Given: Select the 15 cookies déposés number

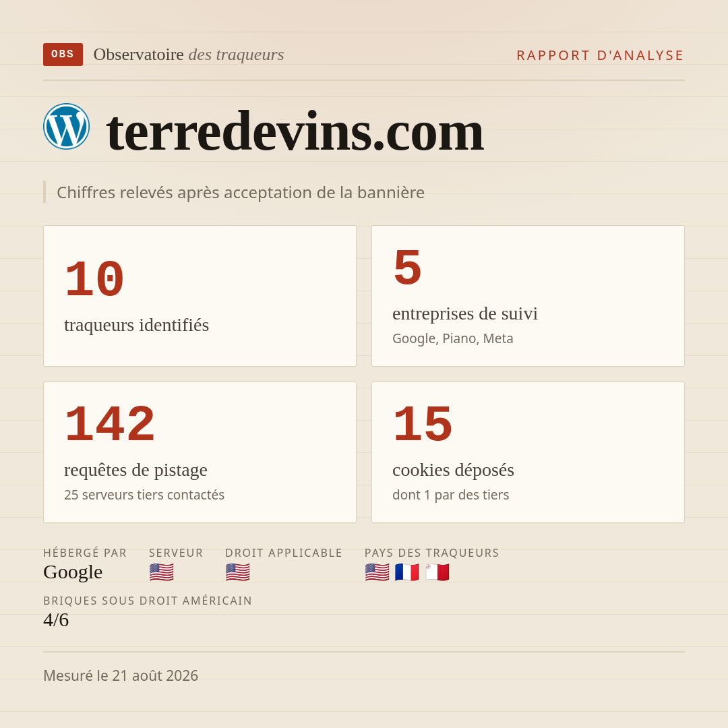Looking at the screenshot, I should [x=423, y=425].
